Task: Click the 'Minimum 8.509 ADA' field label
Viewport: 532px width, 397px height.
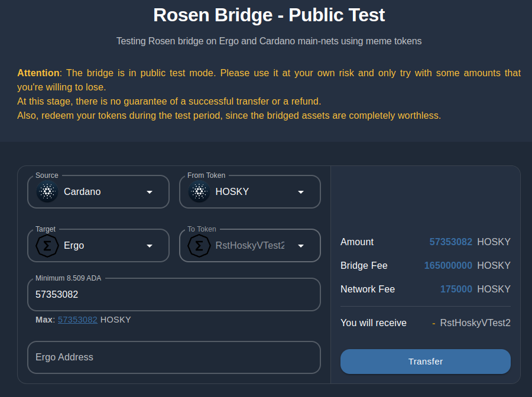Action: pos(68,278)
